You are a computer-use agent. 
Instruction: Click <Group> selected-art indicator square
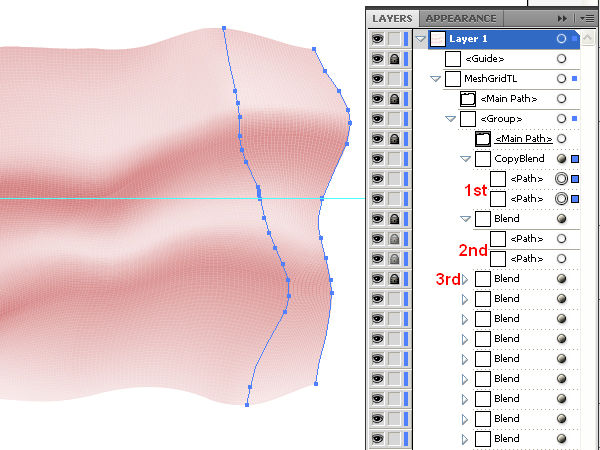[574, 119]
